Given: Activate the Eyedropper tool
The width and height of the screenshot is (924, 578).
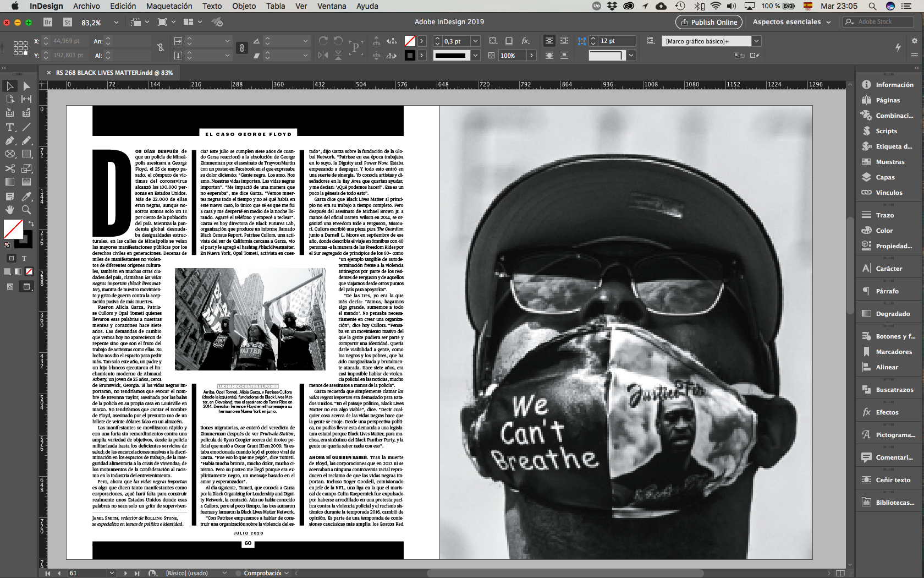Looking at the screenshot, I should pos(26,197).
